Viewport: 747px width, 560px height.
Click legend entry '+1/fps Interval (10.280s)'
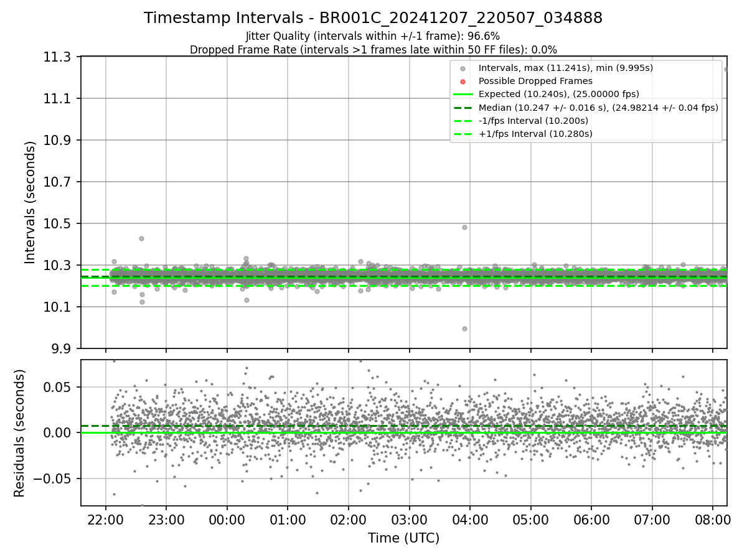pos(535,134)
